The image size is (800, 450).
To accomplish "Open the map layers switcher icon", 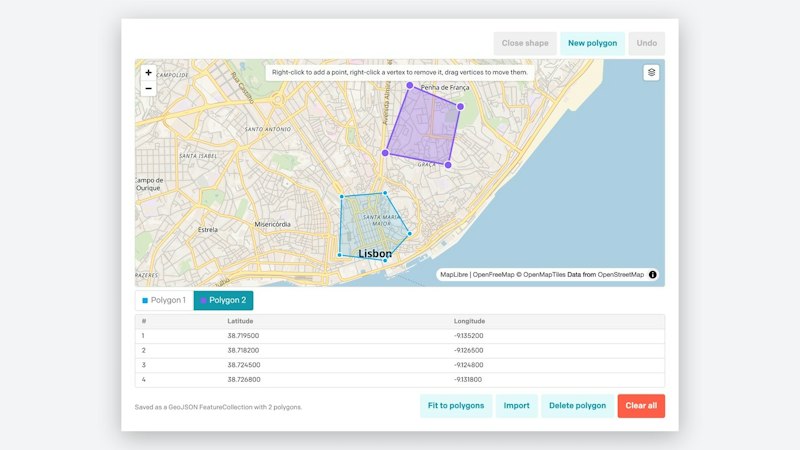I will click(x=651, y=72).
